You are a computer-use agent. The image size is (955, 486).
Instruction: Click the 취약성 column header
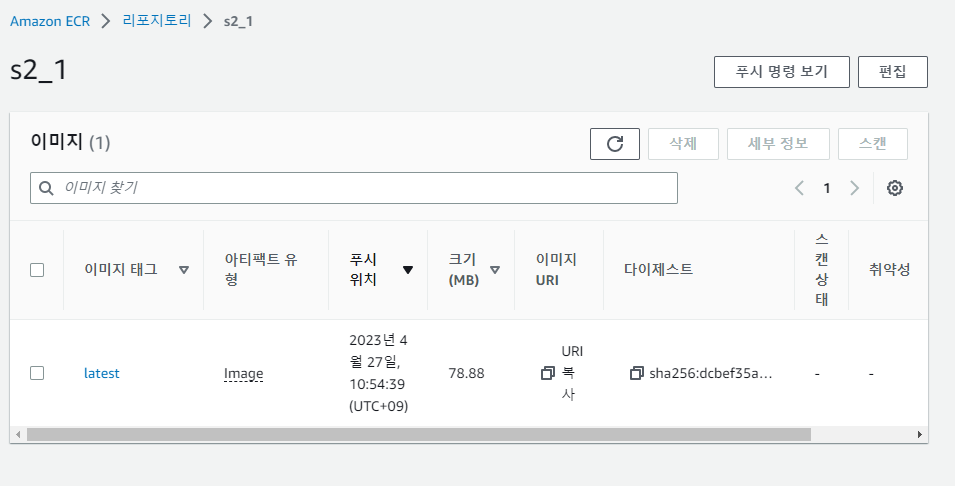(889, 269)
